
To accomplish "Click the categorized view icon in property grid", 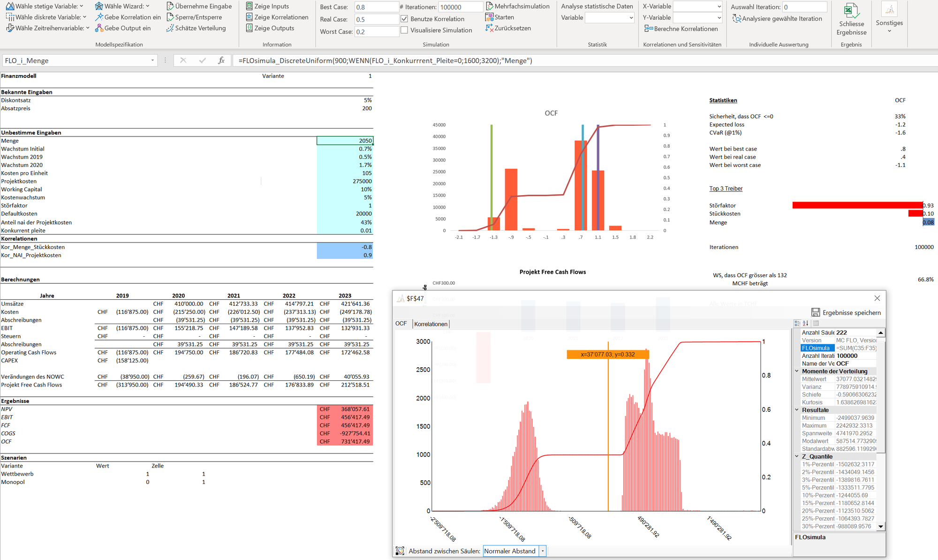I will pyautogui.click(x=797, y=323).
